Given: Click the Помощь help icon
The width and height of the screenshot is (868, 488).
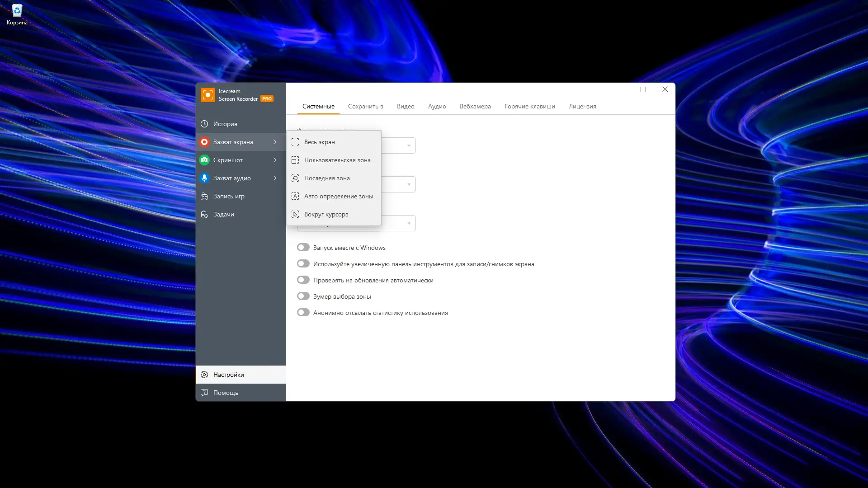Looking at the screenshot, I should [204, 392].
